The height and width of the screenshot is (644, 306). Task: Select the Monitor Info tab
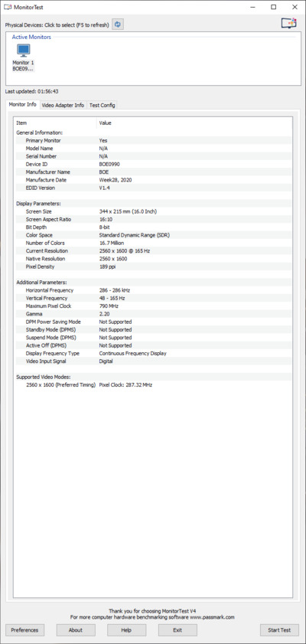(22, 105)
